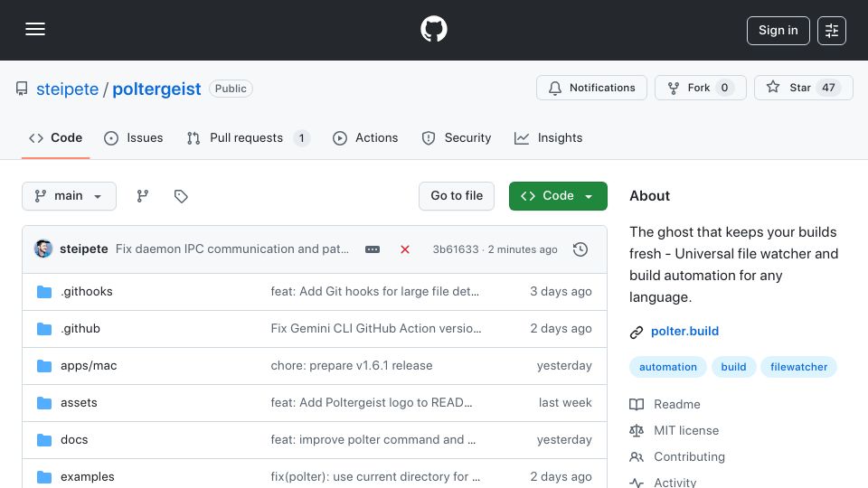Expand the green Code dropdown
Screen dimensions: 868x488
(558, 196)
